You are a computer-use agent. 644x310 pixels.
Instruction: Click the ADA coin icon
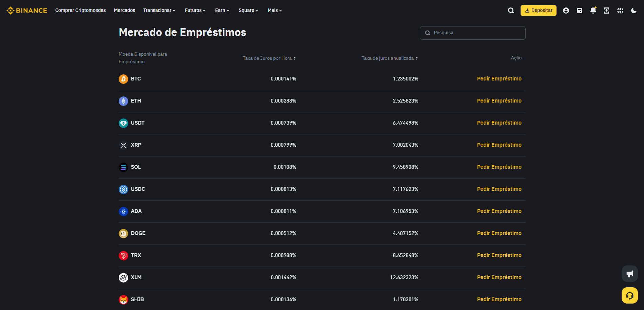(x=123, y=211)
